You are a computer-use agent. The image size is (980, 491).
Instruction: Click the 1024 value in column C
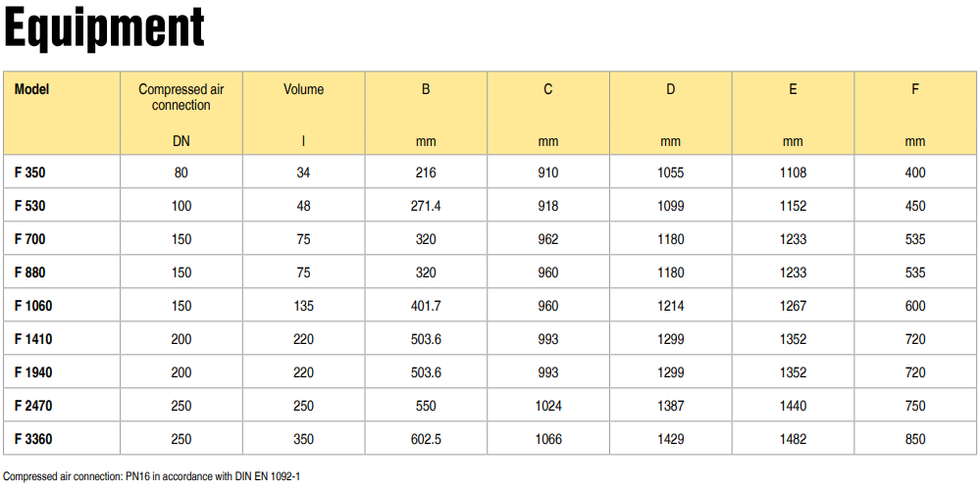point(548,406)
